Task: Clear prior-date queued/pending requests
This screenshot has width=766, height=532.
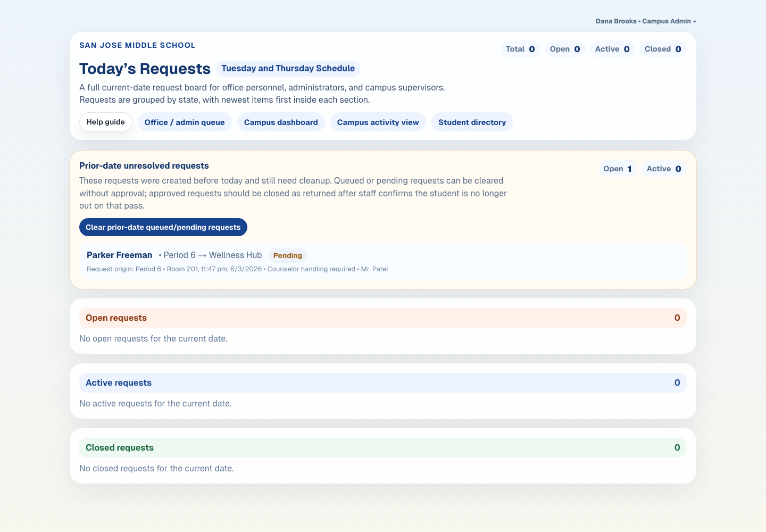Action: point(163,227)
